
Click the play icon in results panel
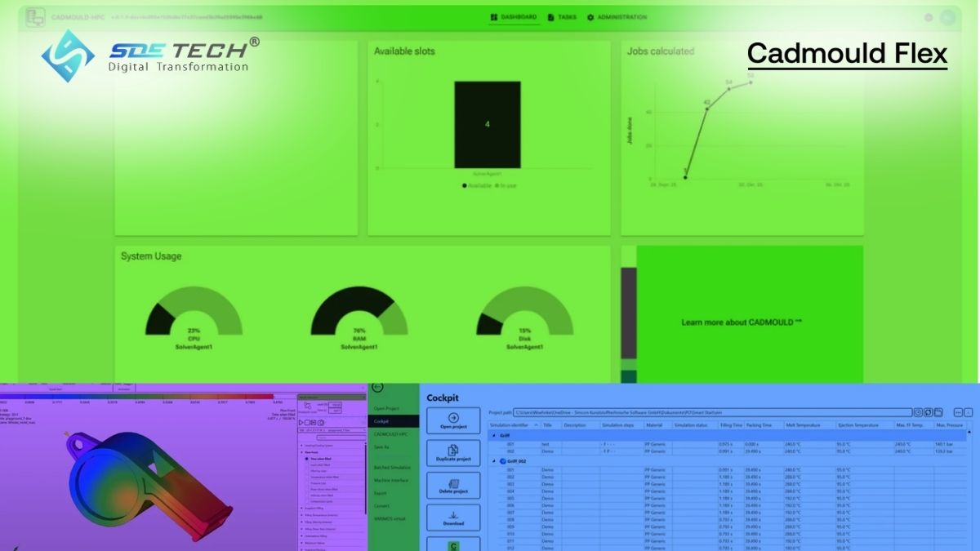301,422
